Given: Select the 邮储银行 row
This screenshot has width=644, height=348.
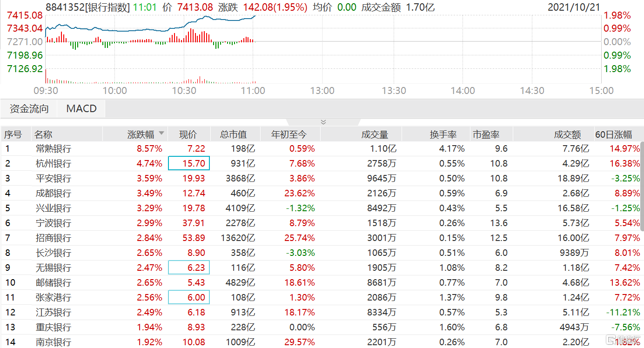Looking at the screenshot, I should [320, 283].
